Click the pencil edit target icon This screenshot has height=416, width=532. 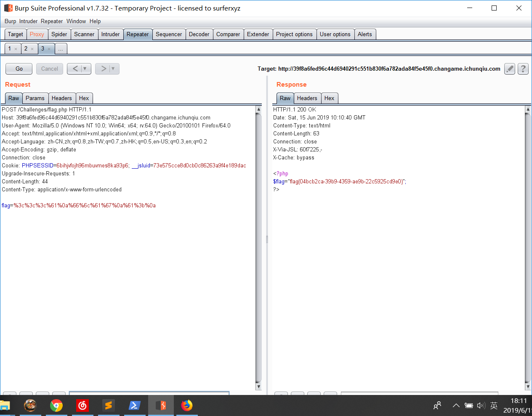pyautogui.click(x=510, y=69)
